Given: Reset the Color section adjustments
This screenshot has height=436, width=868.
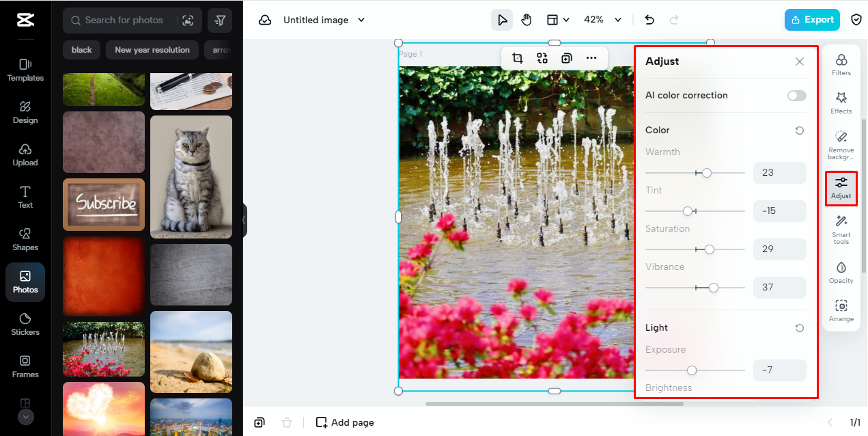Looking at the screenshot, I should (x=800, y=131).
